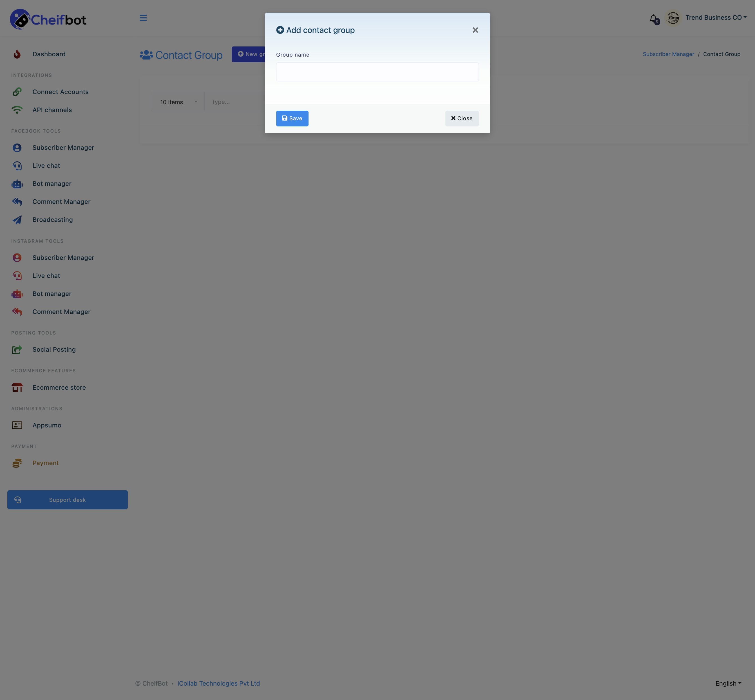Select API channels in sidebar

52,110
